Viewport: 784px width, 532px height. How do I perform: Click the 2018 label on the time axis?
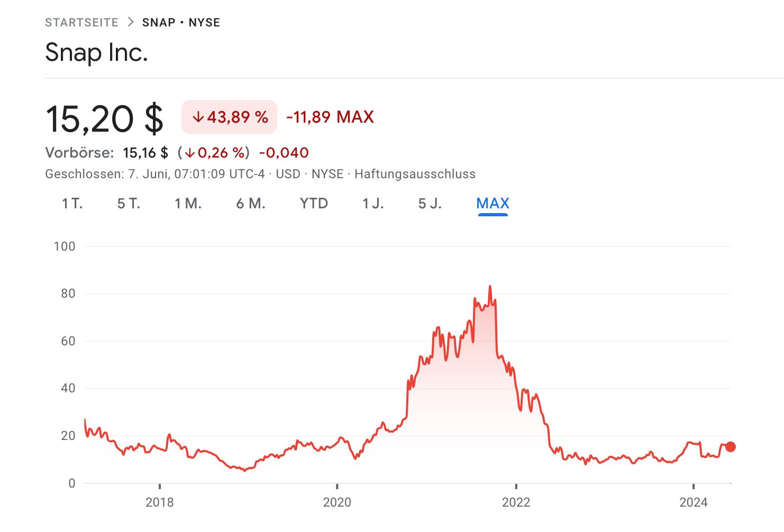click(159, 502)
